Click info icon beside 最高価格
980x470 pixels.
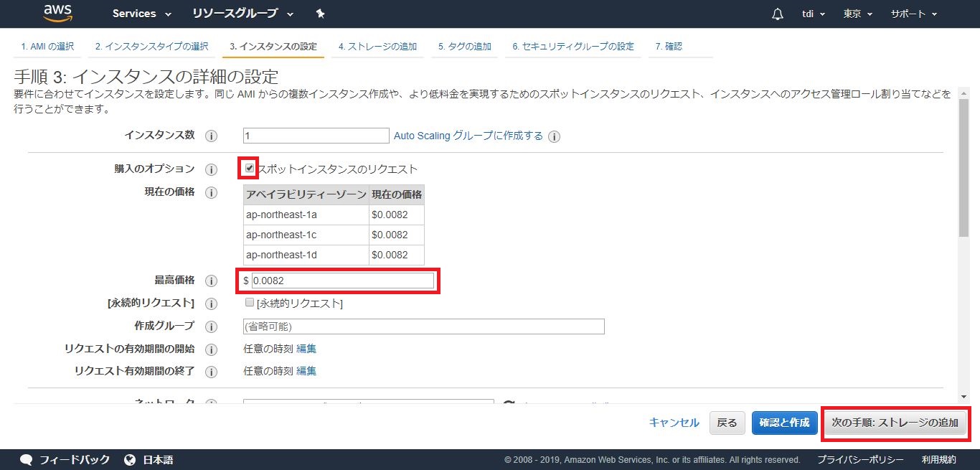tap(212, 281)
